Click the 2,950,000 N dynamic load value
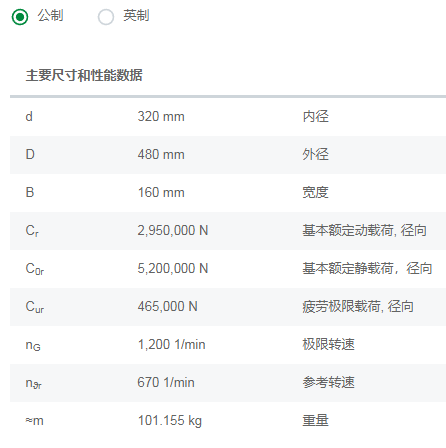446x448 pixels. (x=173, y=231)
